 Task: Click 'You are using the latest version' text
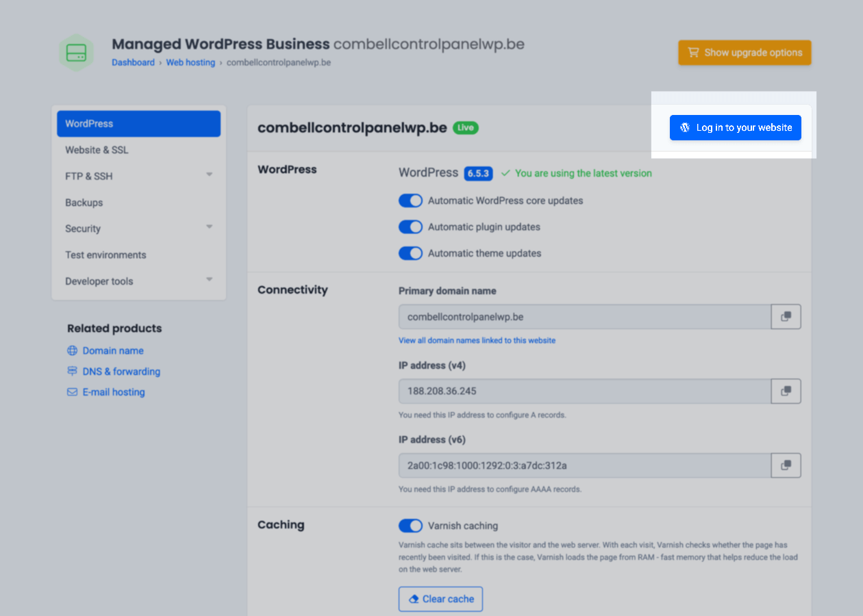(584, 173)
